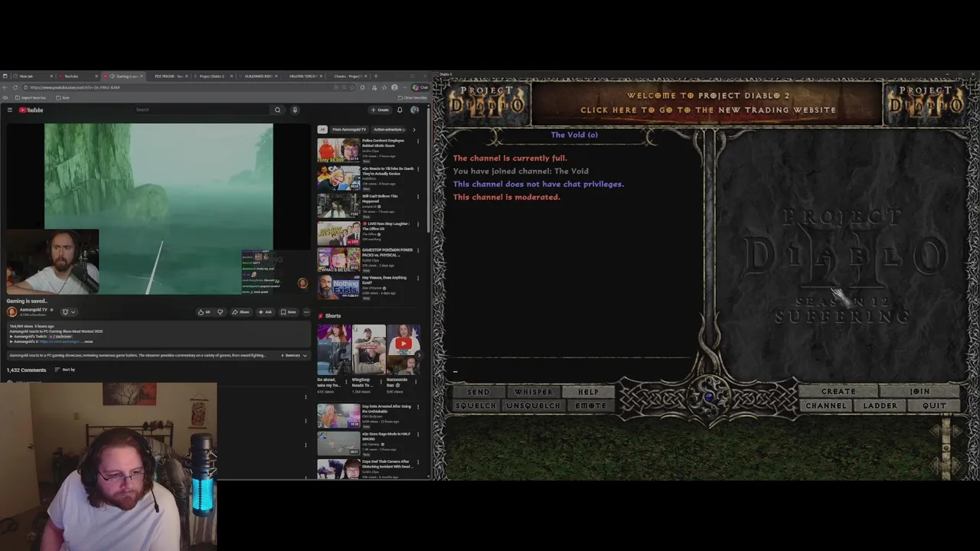Viewport: 980px width, 551px height.
Task: Select the 'All' filter chip
Action: coord(322,129)
